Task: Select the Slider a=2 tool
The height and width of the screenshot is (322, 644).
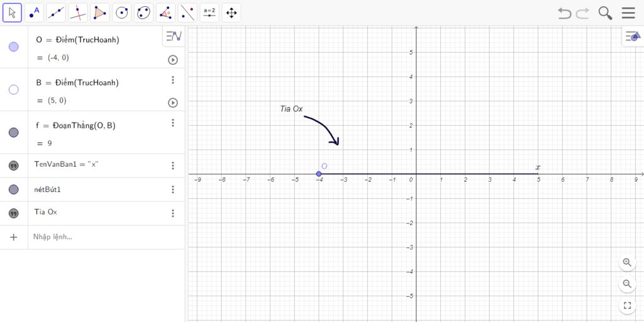Action: pos(209,13)
